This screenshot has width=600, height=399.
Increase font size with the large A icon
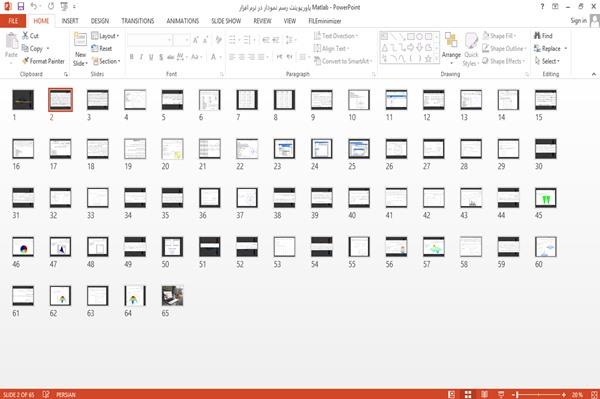[x=196, y=40]
